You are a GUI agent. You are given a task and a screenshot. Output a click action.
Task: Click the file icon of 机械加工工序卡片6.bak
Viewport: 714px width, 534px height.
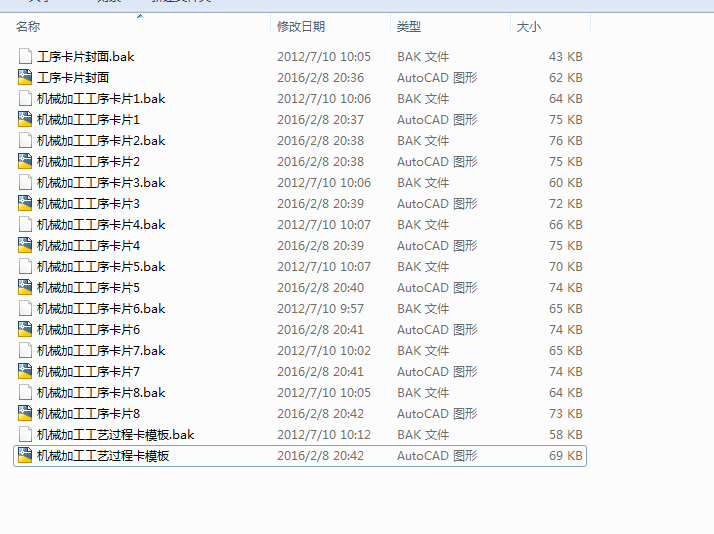tap(25, 308)
